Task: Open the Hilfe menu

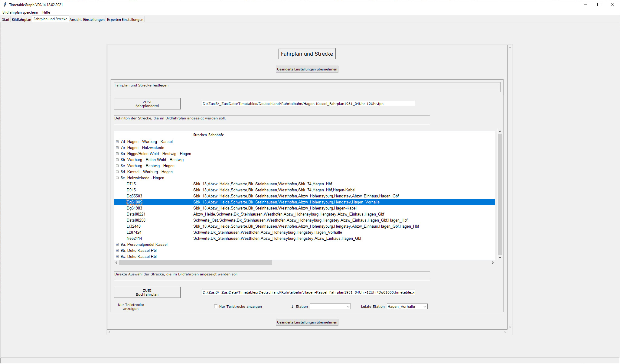Action: point(46,12)
